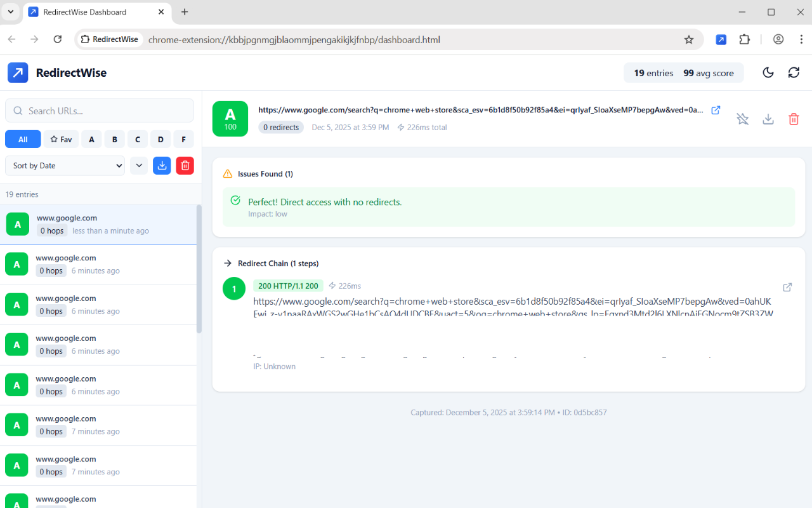This screenshot has width=812, height=508.
Task: Click the A 100 score badge
Action: tap(230, 119)
